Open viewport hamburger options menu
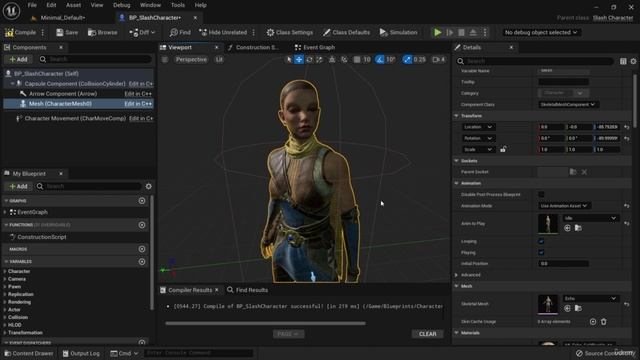640x360 pixels. 165,60
